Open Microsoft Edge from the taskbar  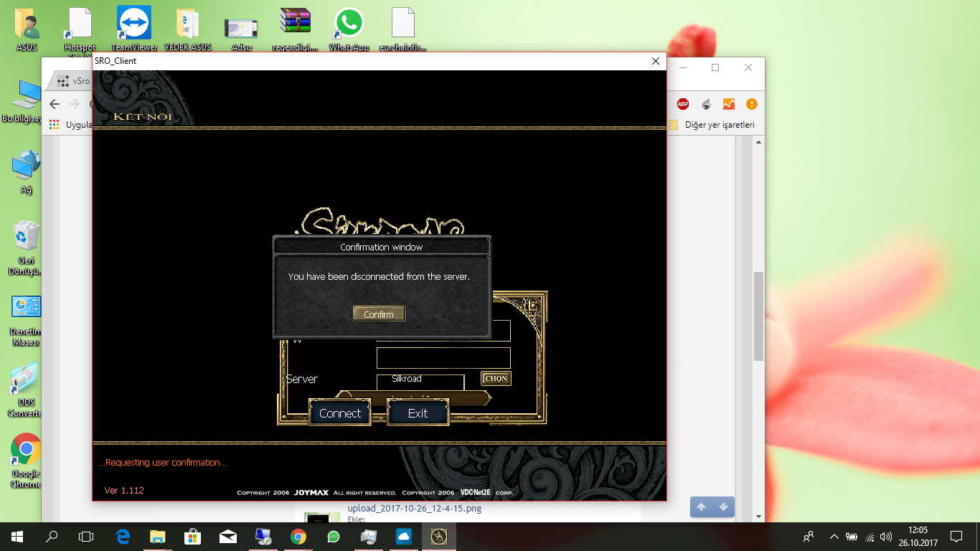[x=123, y=536]
